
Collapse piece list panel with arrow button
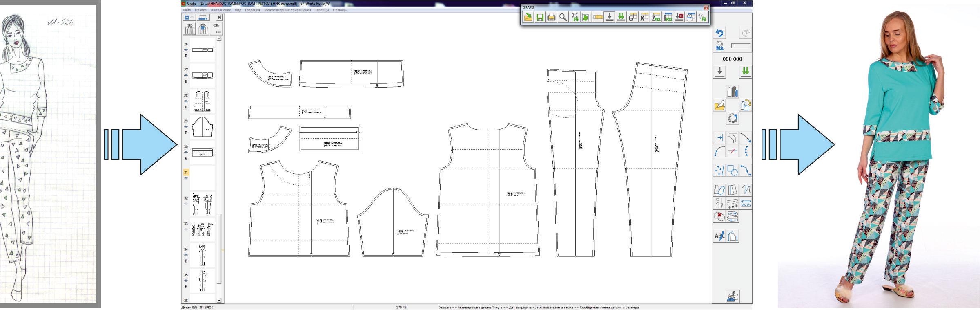[219, 17]
